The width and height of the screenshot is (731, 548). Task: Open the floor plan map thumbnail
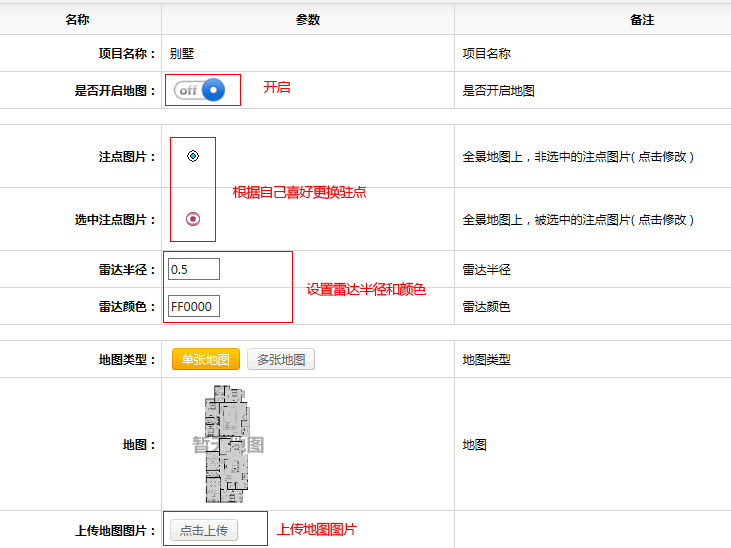click(226, 445)
